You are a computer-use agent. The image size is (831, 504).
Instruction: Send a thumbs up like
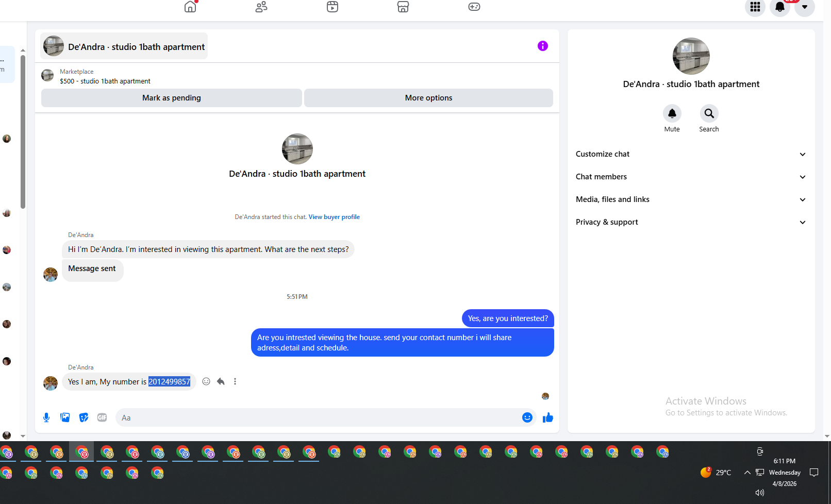[x=548, y=417]
